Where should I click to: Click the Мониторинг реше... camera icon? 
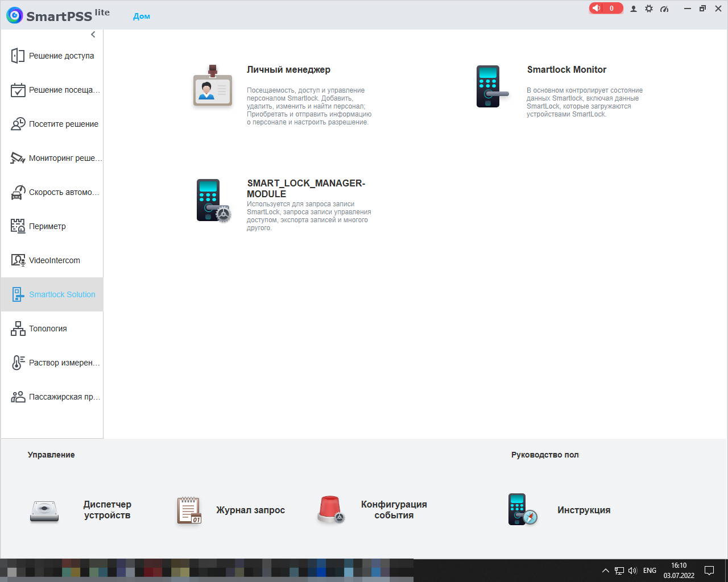18,158
